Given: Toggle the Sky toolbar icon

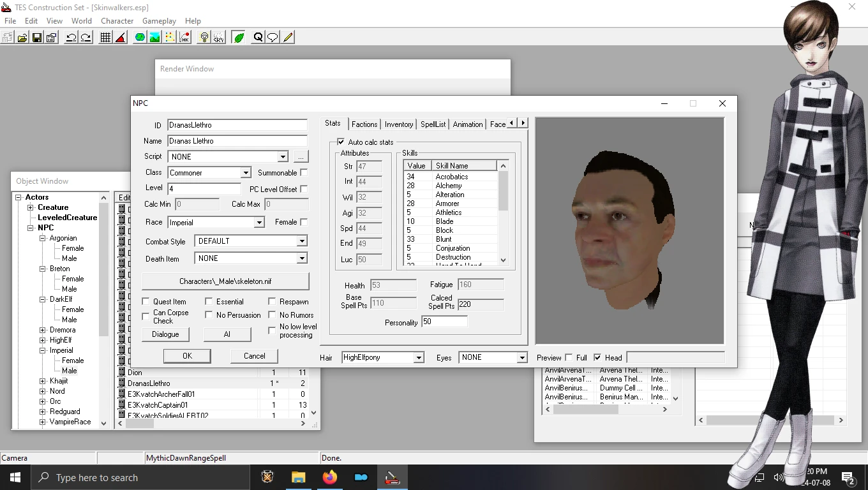Looking at the screenshot, I should click(219, 38).
